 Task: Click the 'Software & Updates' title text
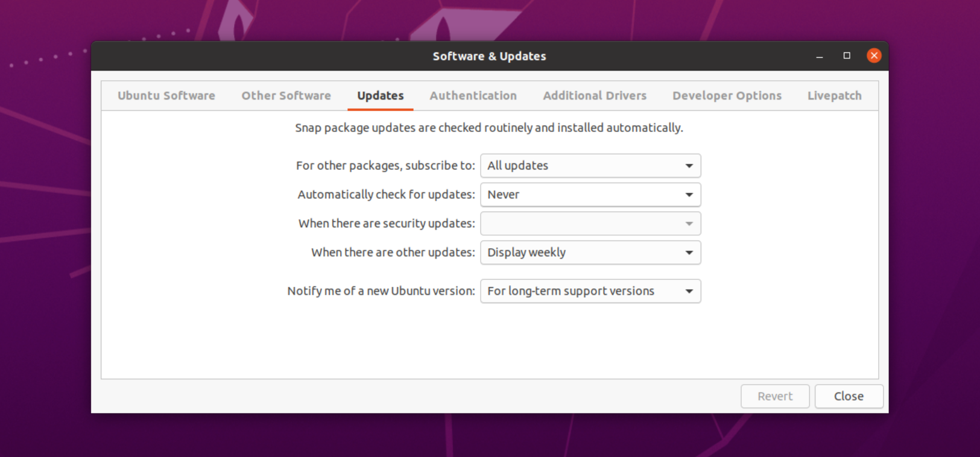(489, 56)
